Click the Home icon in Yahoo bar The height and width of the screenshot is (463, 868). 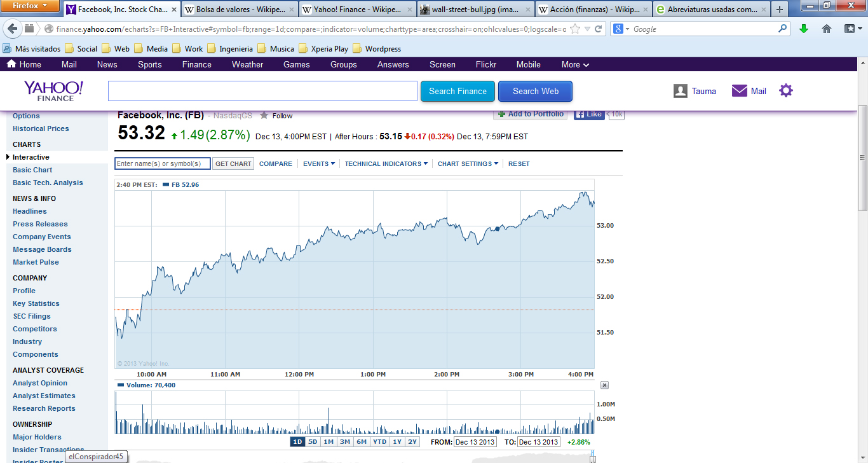coord(11,64)
